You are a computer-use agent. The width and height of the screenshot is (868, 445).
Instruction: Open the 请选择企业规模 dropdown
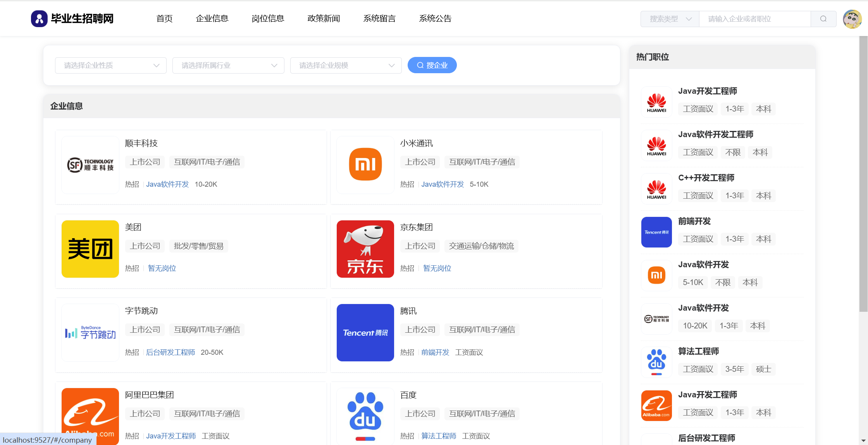coord(346,65)
